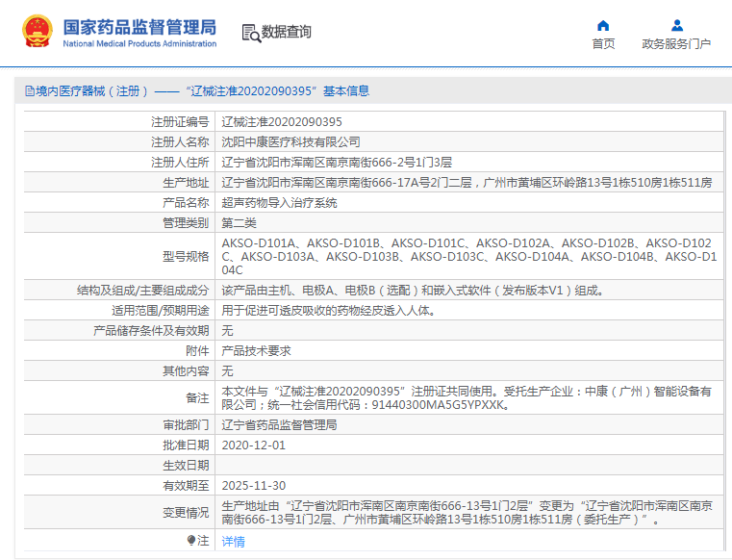Open the 数据查询 data query link
Screen dimensions: 732x560
[x=287, y=32]
